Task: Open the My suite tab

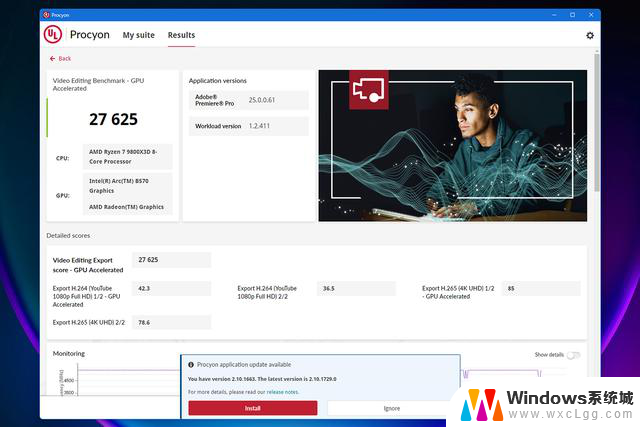Action: coord(139,35)
